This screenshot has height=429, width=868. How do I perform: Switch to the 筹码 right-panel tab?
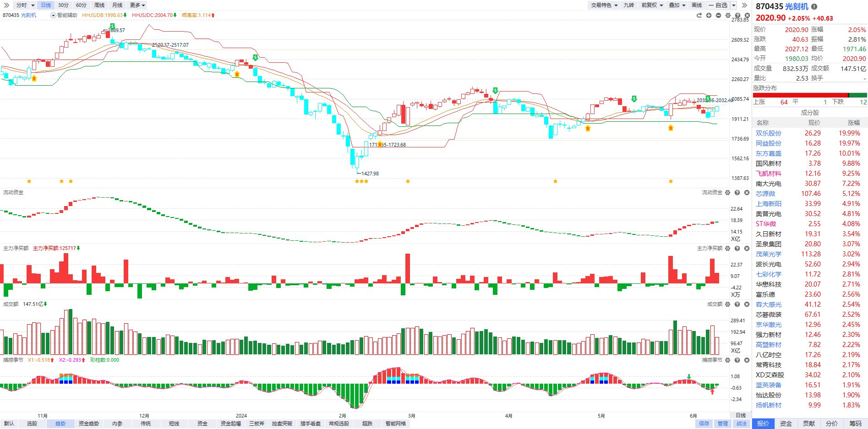[x=855, y=424]
